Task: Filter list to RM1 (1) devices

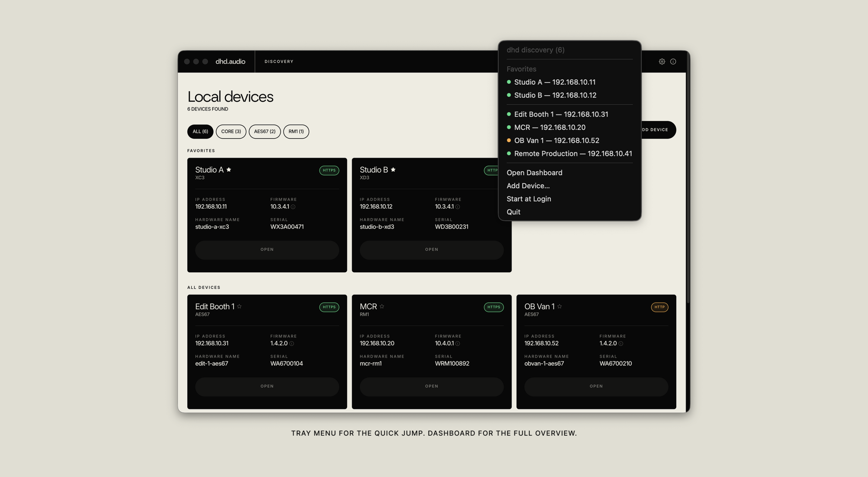Action: 296,131
